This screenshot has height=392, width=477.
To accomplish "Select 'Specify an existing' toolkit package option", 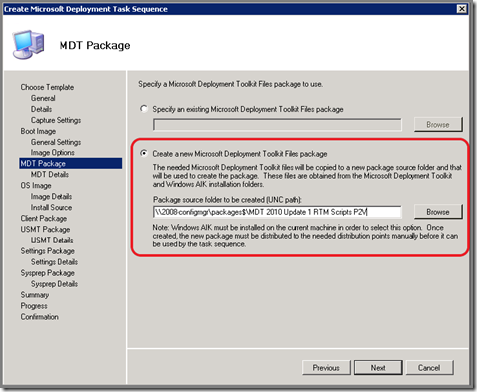I will (x=144, y=109).
